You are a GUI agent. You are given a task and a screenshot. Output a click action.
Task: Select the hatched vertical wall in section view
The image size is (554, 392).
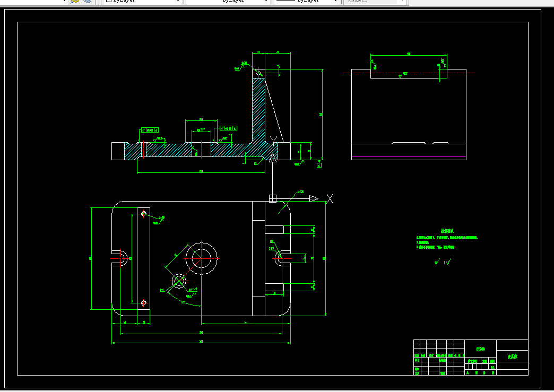pos(258,109)
